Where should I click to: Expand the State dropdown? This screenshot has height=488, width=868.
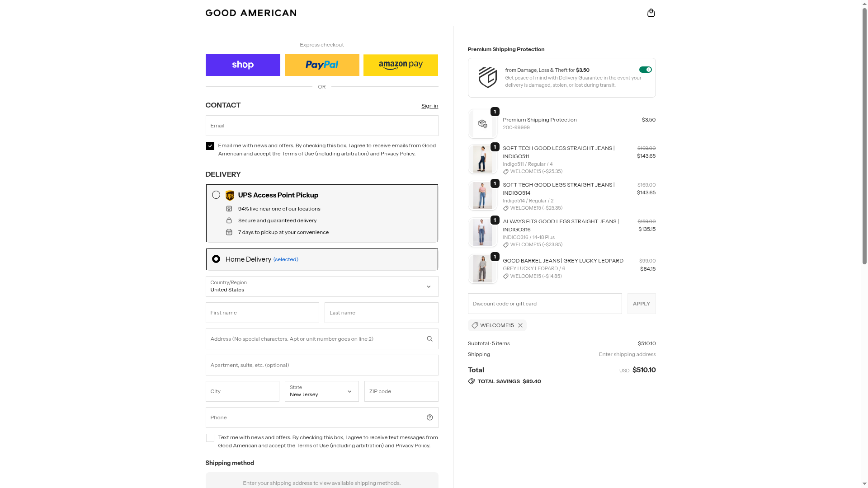click(321, 391)
